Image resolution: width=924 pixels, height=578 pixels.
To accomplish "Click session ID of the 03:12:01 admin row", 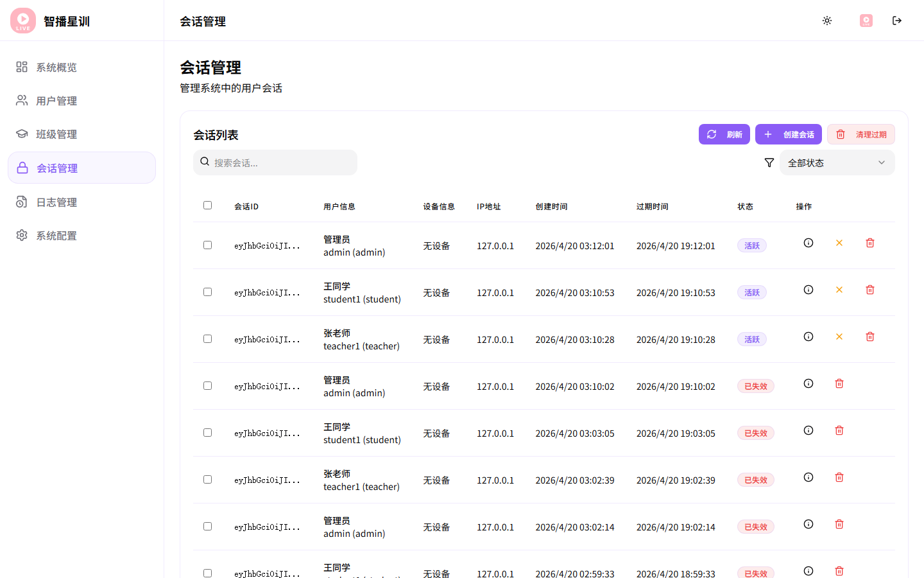I will (x=267, y=246).
